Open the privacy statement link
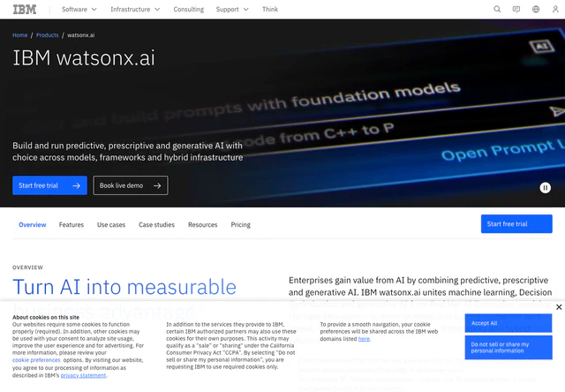The image size is (565, 392). [x=83, y=375]
